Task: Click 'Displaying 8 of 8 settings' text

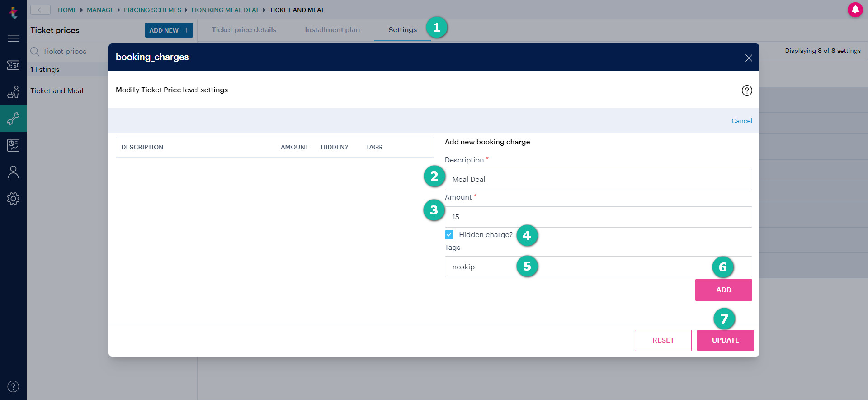Action: click(823, 51)
